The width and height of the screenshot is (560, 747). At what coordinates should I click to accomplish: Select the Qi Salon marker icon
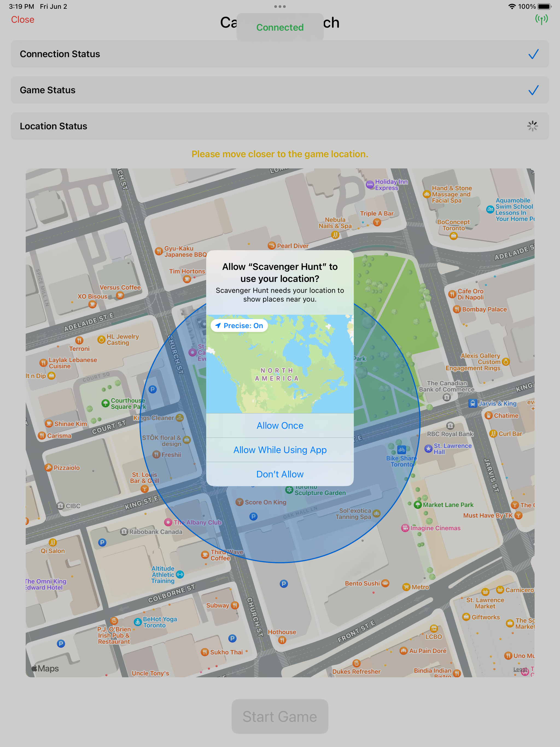pyautogui.click(x=52, y=542)
